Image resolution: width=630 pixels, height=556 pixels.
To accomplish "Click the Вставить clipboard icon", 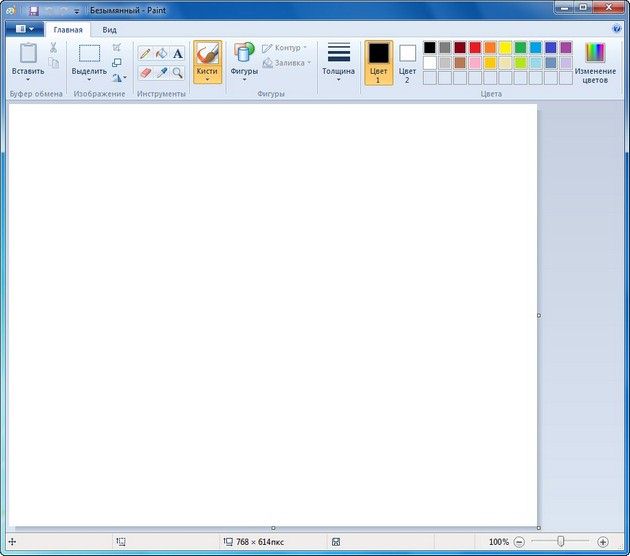I will pos(28,53).
